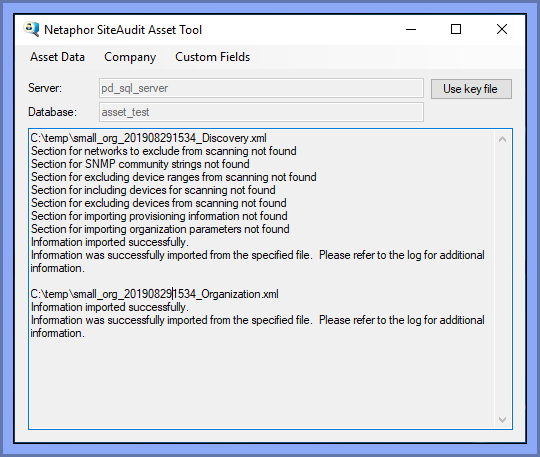Click the 'importing organization parameters not found' line
This screenshot has width=540, height=457.
click(160, 229)
